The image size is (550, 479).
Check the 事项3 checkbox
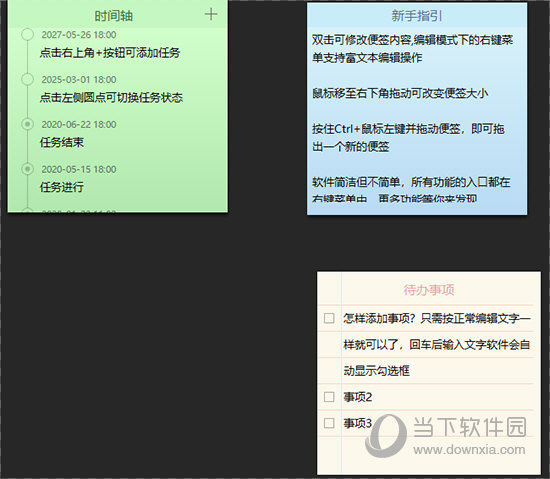329,423
